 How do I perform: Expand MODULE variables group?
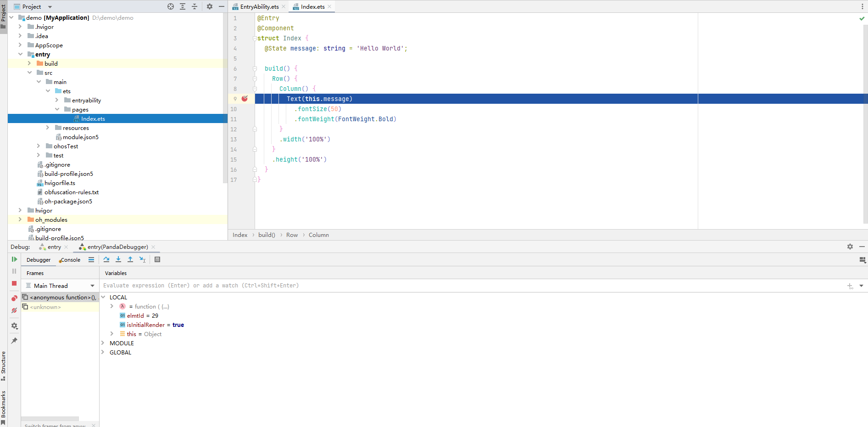tap(103, 343)
